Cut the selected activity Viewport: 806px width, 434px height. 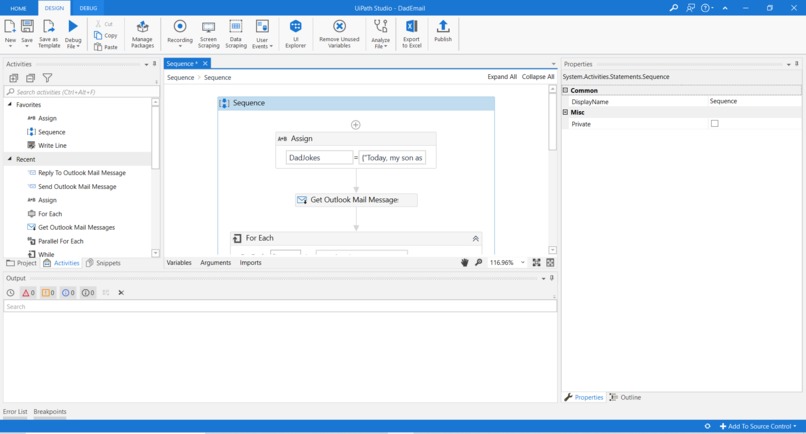point(103,24)
